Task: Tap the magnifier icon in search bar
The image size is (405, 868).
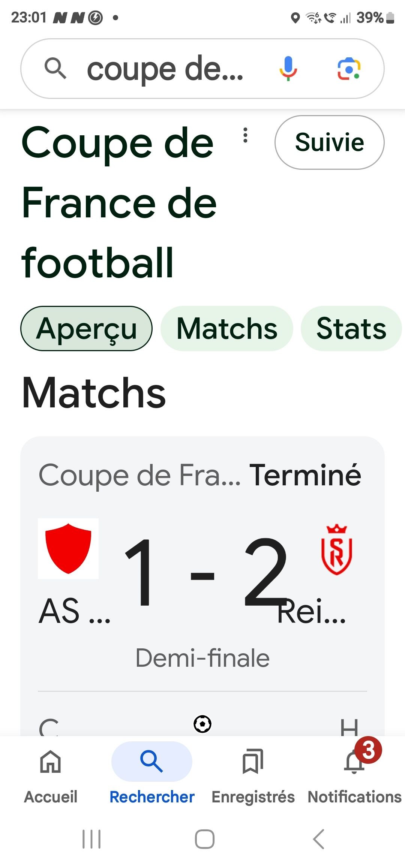Action: 55,69
